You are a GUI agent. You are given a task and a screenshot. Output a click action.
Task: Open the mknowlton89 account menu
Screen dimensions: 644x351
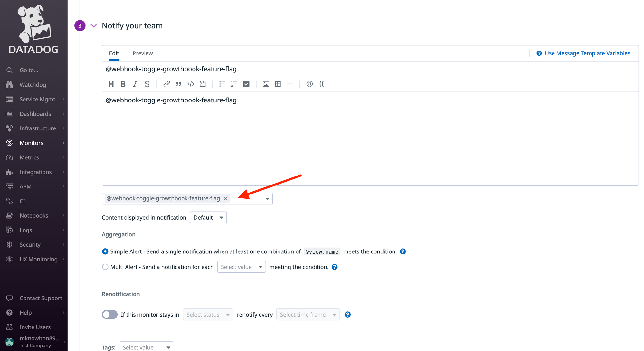tap(34, 342)
